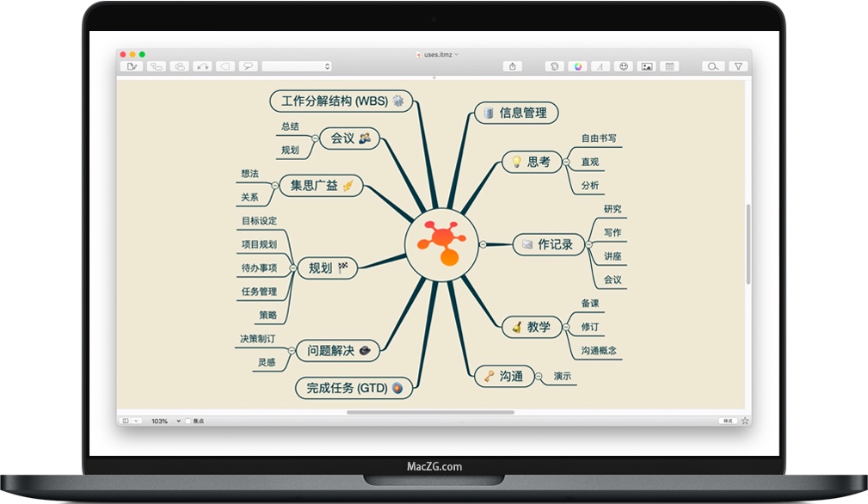Select the 作记录 topic
This screenshot has width=868, height=504.
(549, 244)
